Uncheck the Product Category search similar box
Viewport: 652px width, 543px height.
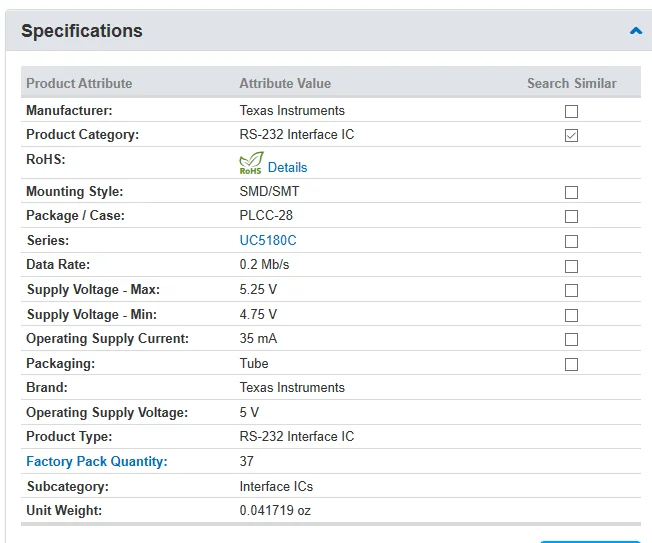point(571,136)
